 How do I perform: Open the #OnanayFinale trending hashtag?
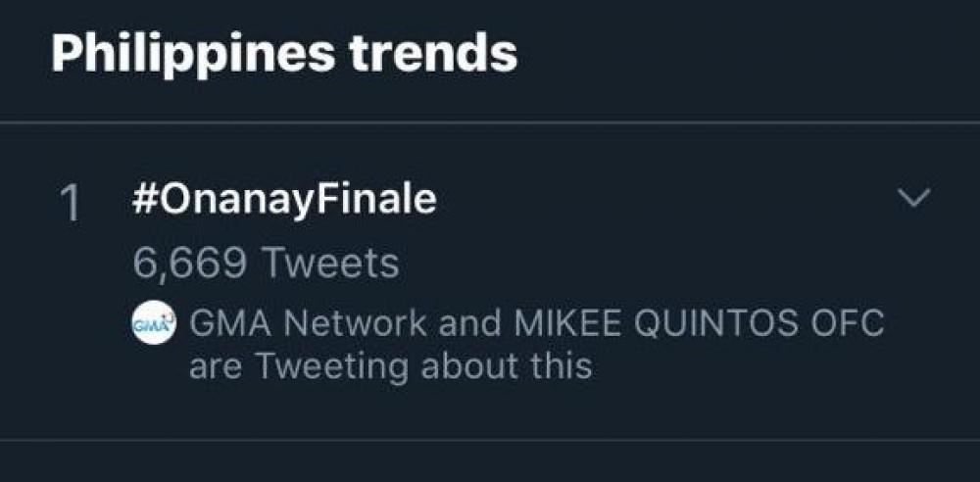[x=283, y=201]
